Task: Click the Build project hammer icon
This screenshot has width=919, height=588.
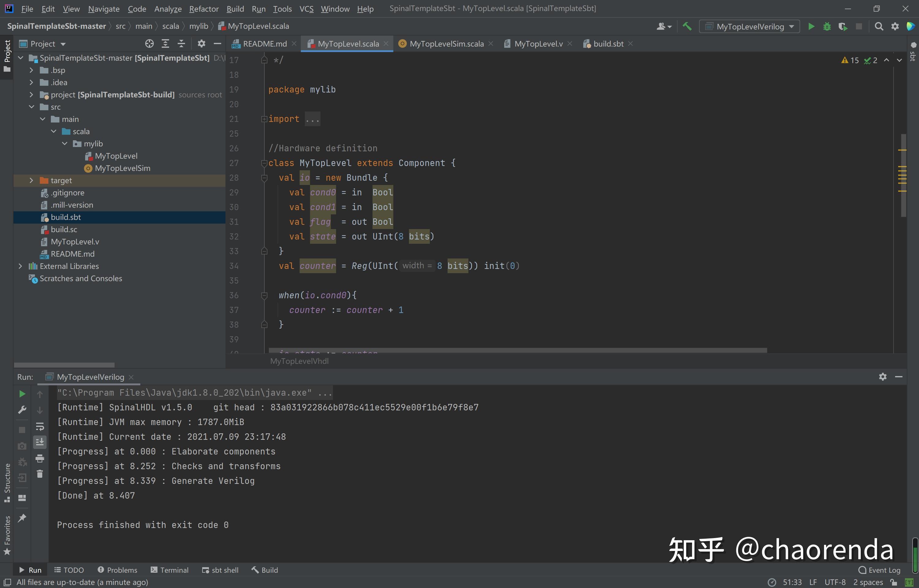Action: [687, 26]
